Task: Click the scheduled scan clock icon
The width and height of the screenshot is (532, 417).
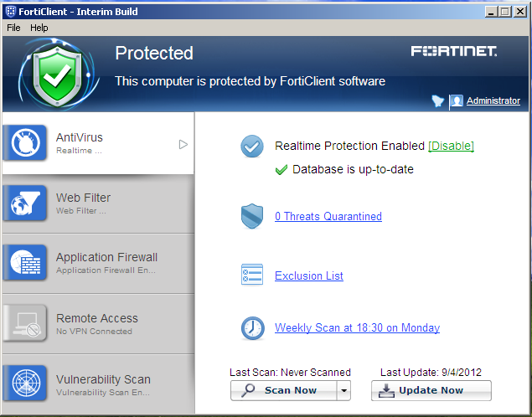Action: (x=252, y=328)
